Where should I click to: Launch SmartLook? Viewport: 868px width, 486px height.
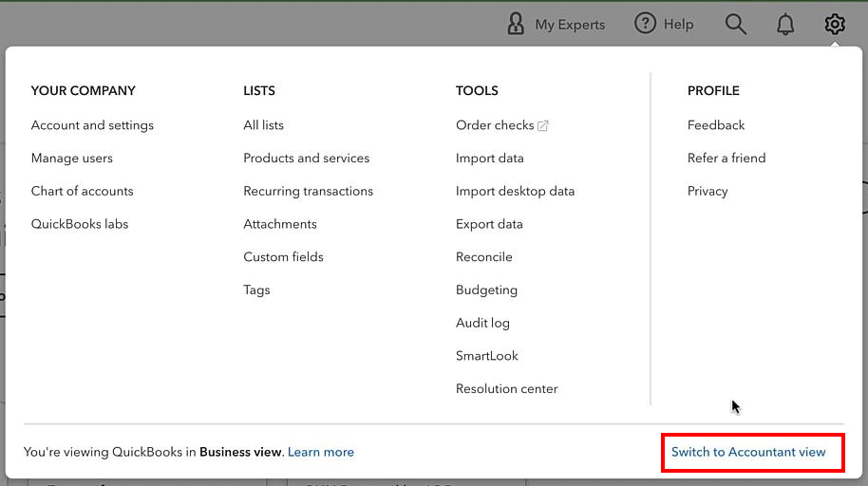[x=486, y=356]
